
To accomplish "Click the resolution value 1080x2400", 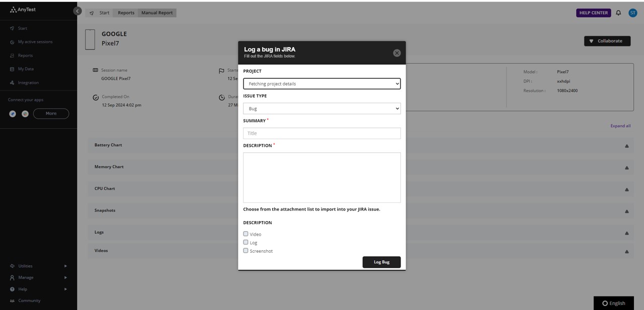I will click(x=567, y=90).
